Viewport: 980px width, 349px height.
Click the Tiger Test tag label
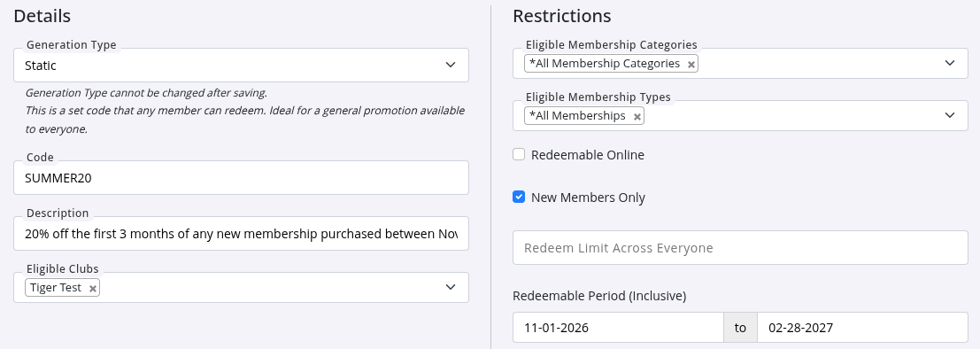tap(56, 288)
